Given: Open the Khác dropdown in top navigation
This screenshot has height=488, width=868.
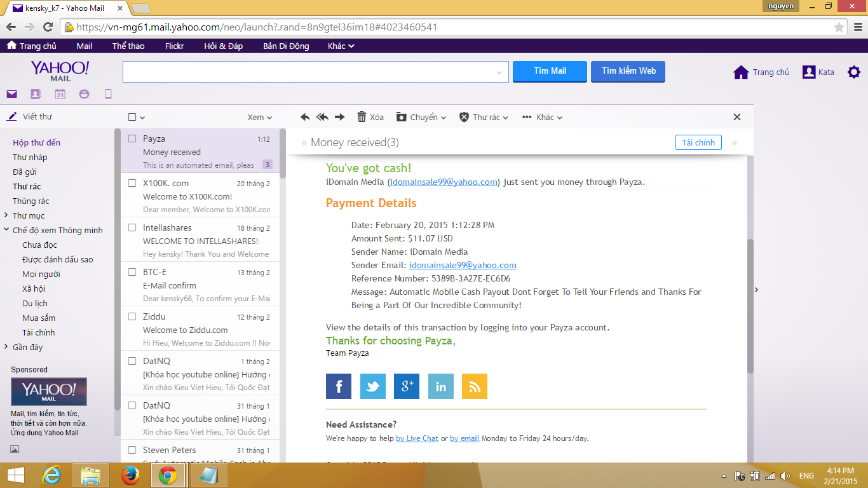Looking at the screenshot, I should point(341,46).
